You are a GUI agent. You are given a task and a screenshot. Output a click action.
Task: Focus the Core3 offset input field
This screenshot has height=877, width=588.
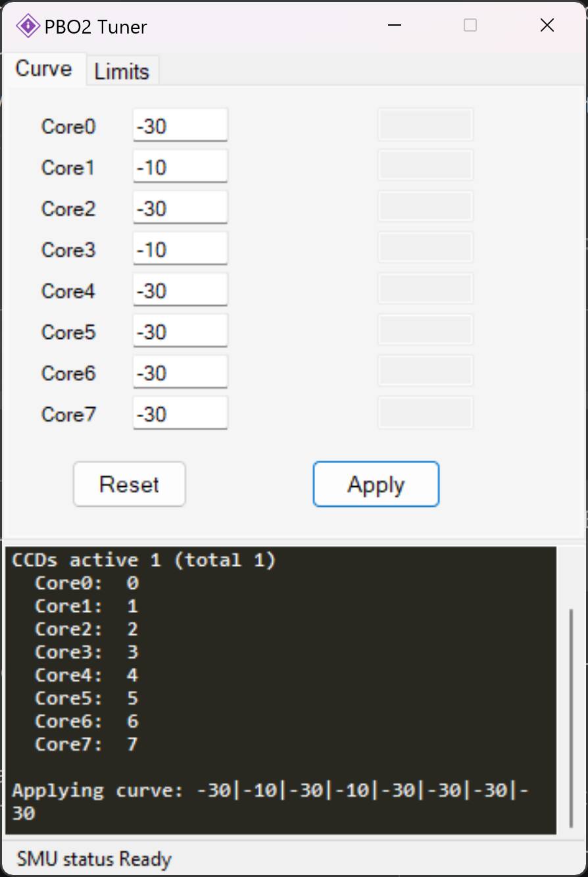pos(180,249)
